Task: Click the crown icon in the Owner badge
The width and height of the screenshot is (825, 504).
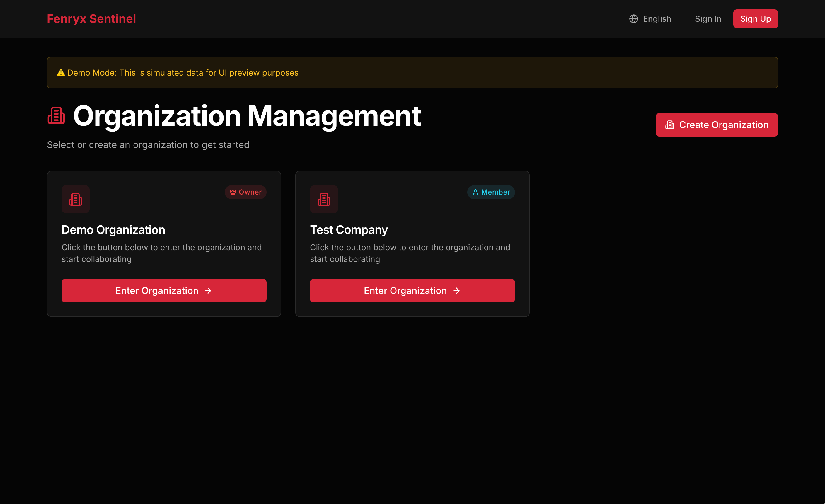Action: (233, 192)
